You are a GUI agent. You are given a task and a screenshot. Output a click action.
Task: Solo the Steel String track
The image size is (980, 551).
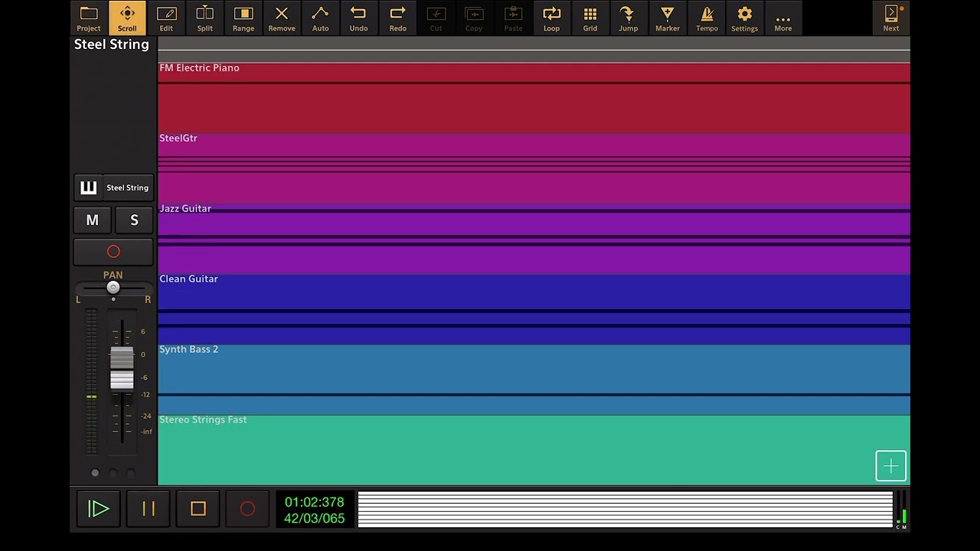tap(134, 220)
